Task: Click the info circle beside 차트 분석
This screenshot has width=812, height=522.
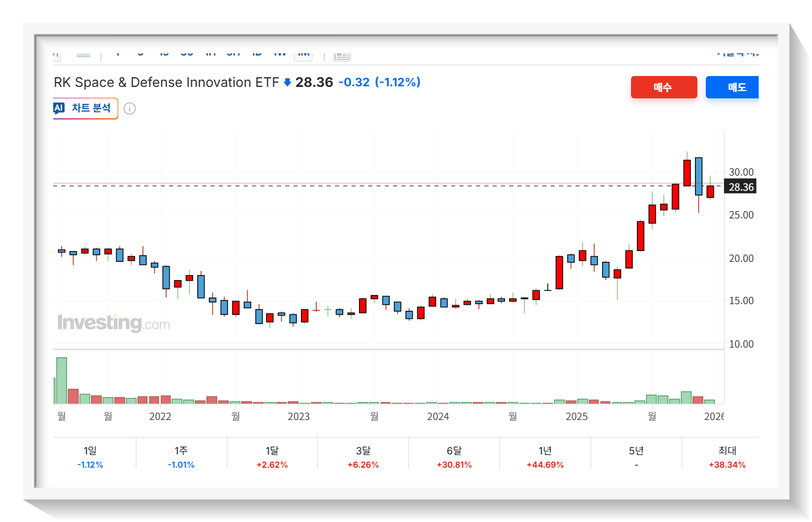Action: pos(130,109)
